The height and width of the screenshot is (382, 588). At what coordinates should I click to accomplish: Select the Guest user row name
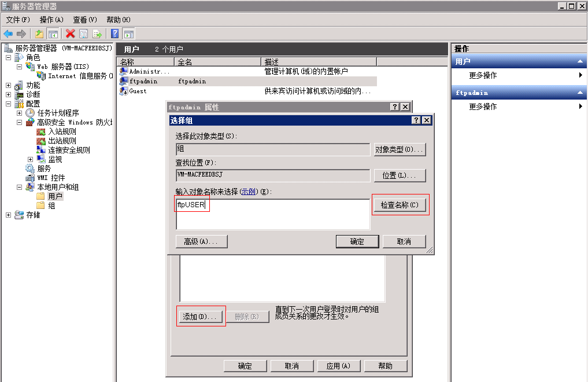click(x=138, y=91)
